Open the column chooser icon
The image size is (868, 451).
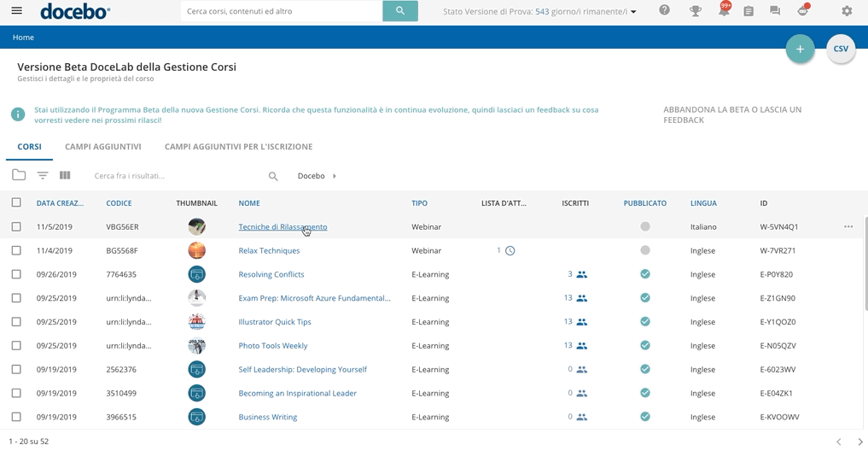(x=65, y=176)
